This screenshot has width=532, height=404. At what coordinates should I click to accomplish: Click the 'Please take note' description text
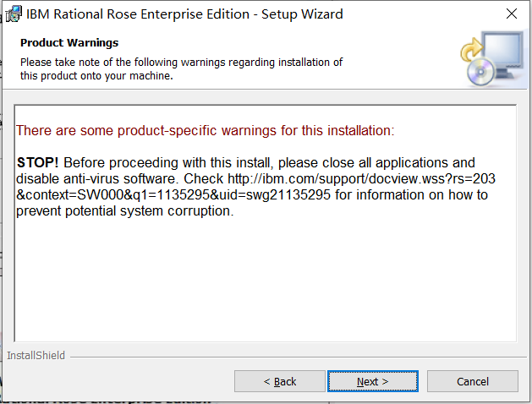(x=181, y=68)
